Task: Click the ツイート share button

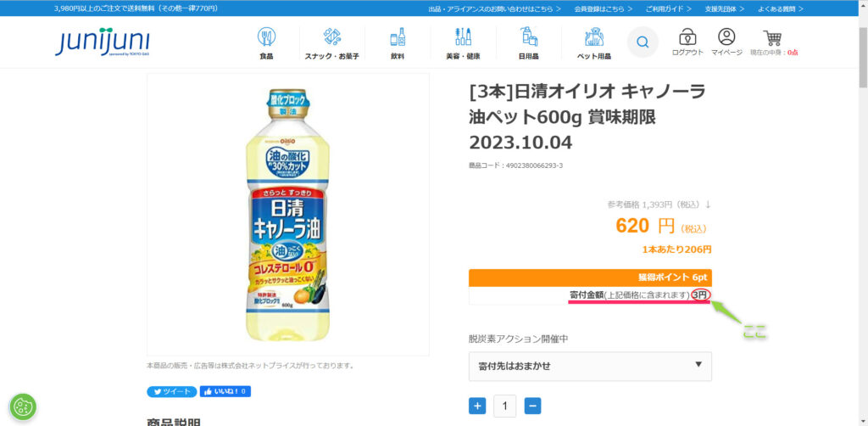Action: point(171,392)
